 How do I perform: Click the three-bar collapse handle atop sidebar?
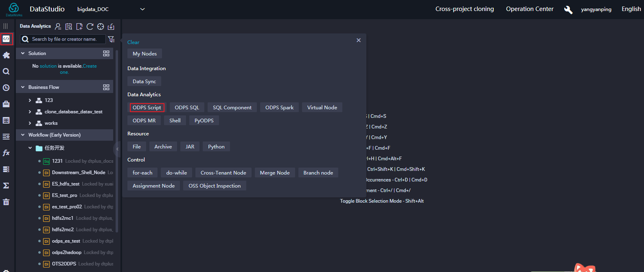click(x=6, y=26)
